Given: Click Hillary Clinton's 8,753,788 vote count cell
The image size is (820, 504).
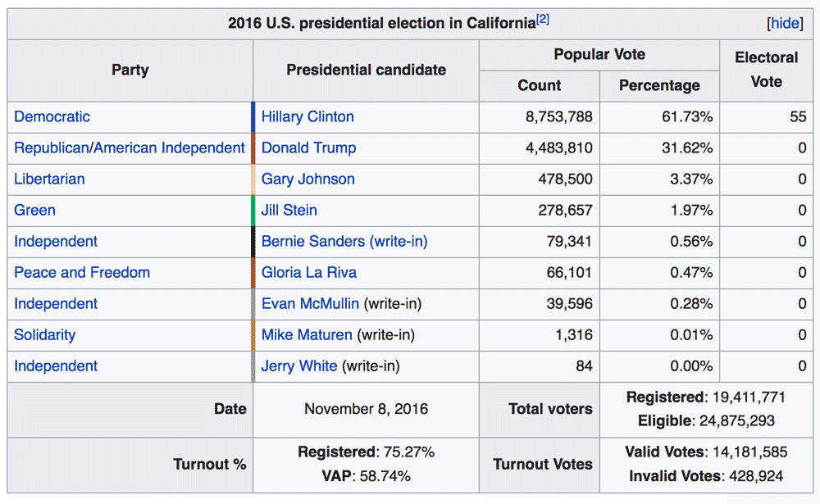Looking at the screenshot, I should (x=558, y=117).
